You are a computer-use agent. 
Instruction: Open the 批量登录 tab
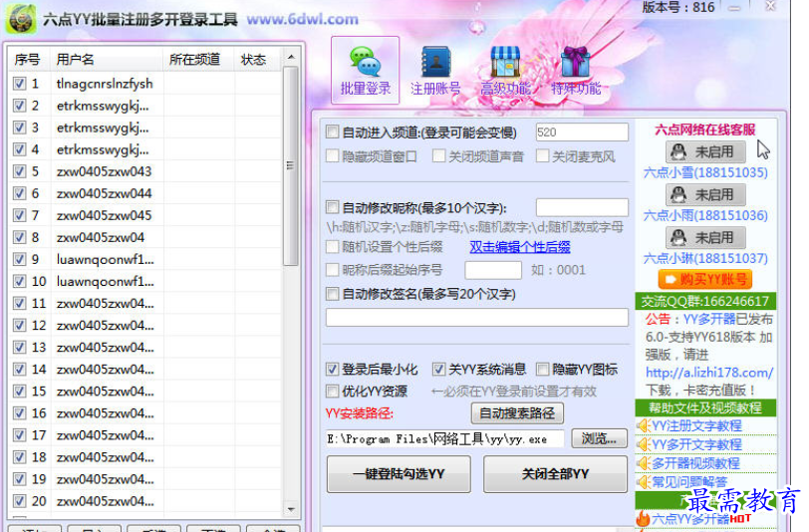pos(365,70)
